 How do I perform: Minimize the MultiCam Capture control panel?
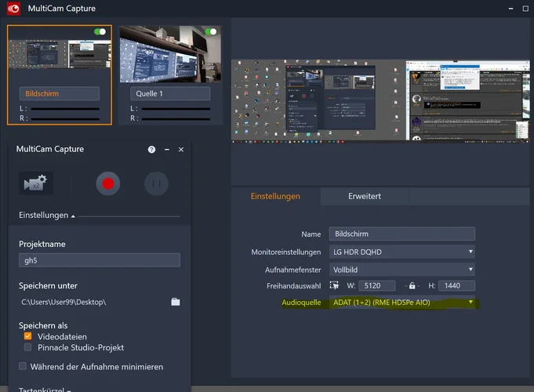click(x=167, y=149)
